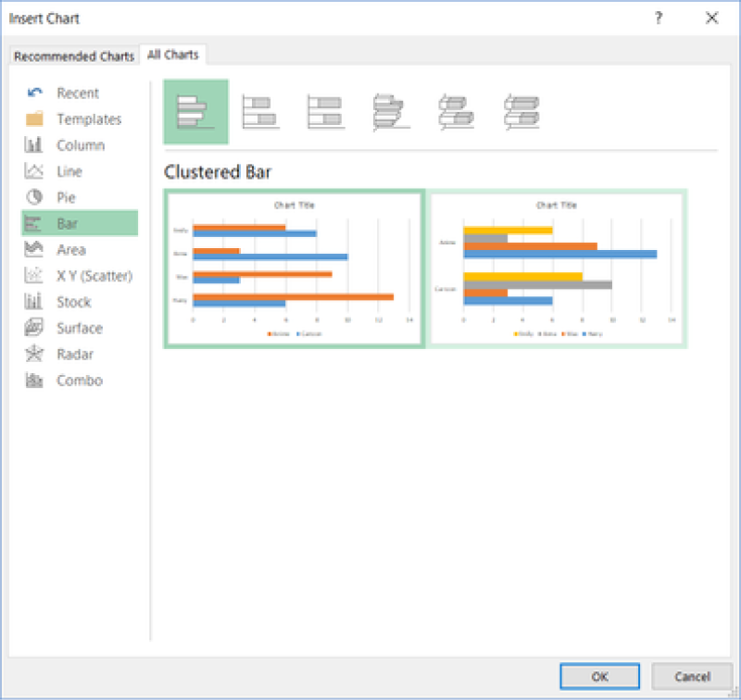Click the X Y Scatter category icon
Screen dimensions: 741x700
click(33, 275)
